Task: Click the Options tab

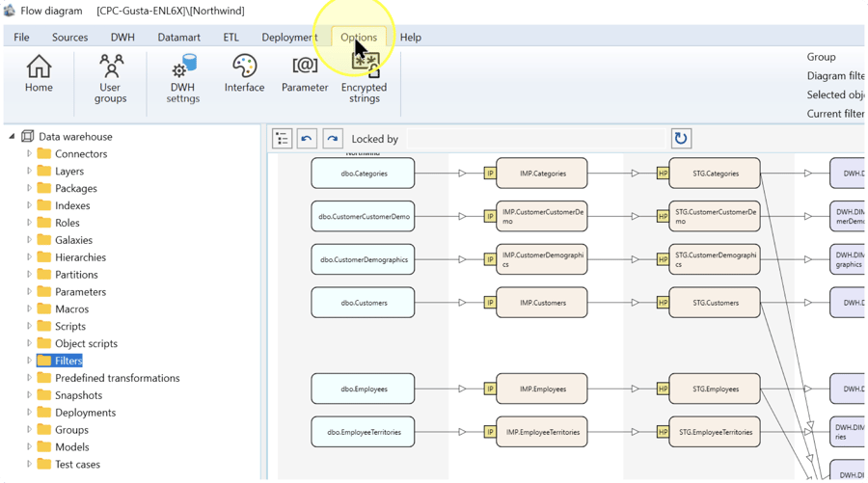Action: click(x=359, y=37)
